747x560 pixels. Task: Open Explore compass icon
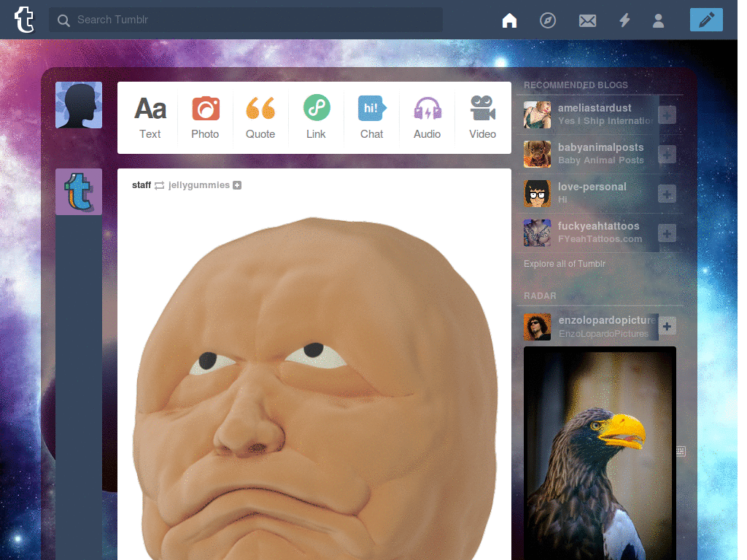tap(548, 20)
